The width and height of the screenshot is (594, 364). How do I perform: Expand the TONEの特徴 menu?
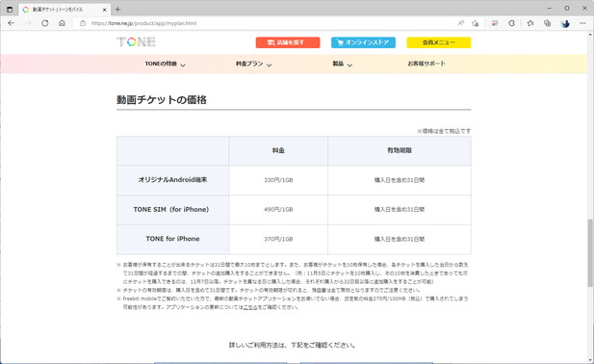(x=166, y=64)
